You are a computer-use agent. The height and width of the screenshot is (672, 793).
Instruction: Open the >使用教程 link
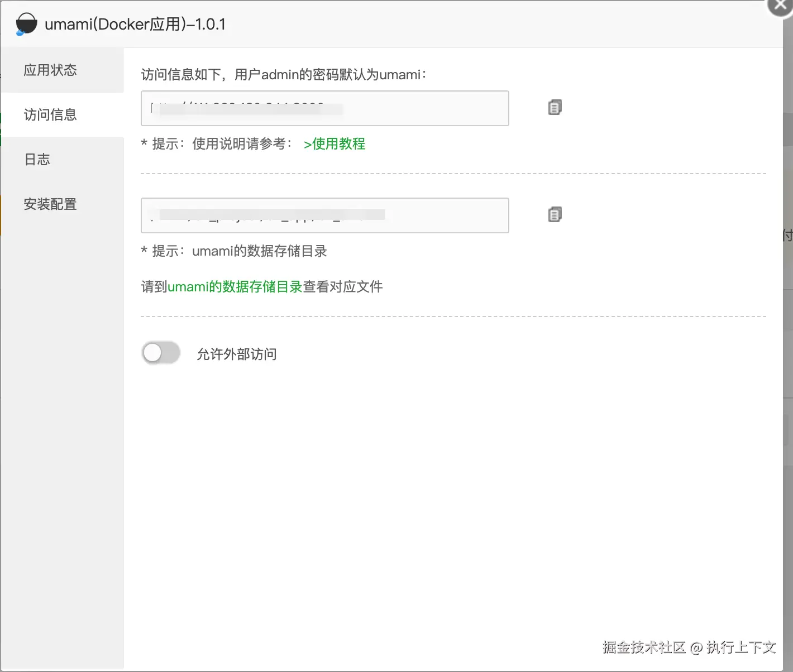335,144
